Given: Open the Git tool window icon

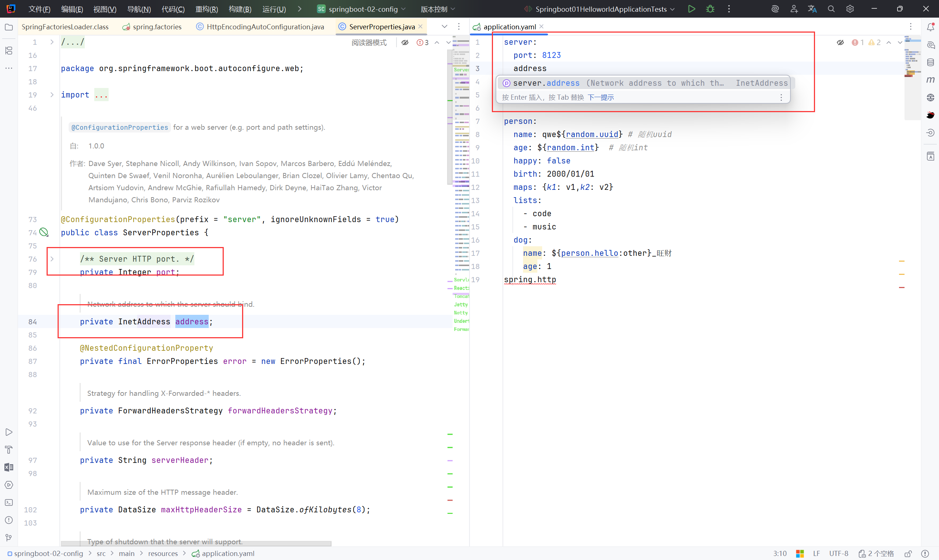Looking at the screenshot, I should coord(9,537).
